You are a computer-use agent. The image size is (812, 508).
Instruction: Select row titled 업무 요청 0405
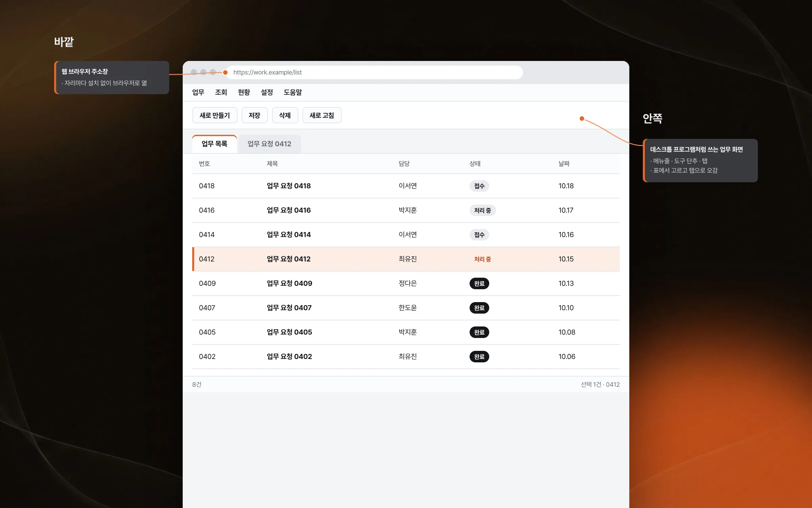[x=406, y=332]
